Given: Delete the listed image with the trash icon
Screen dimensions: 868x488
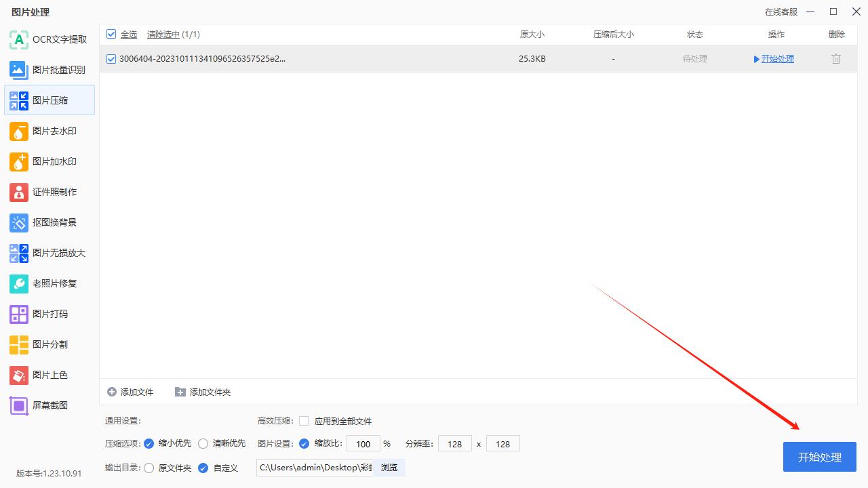Looking at the screenshot, I should click(835, 58).
